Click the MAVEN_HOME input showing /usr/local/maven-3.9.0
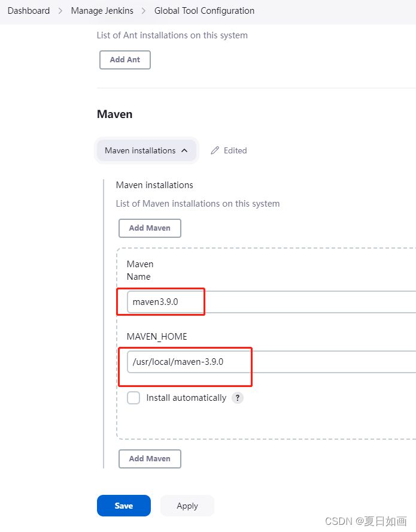The image size is (416, 532). [x=186, y=361]
